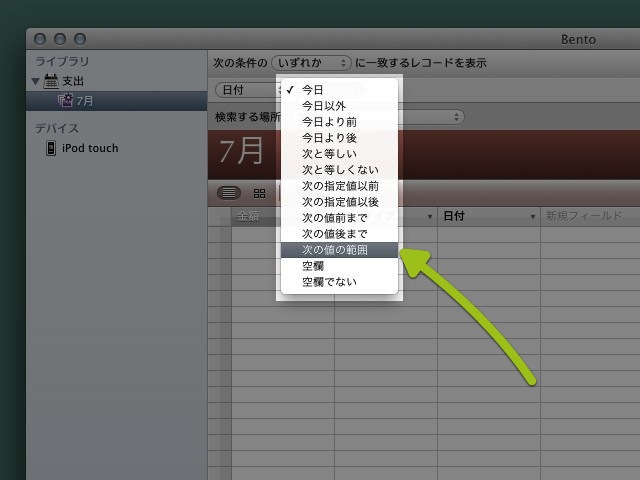Click the 7月 smart collection gear icon
The width and height of the screenshot is (640, 480).
point(65,100)
